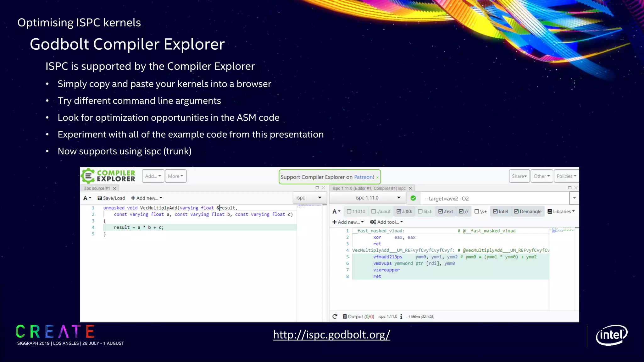The width and height of the screenshot is (644, 362).
Task: Click Save/Load in the editor toolbar
Action: tap(111, 198)
